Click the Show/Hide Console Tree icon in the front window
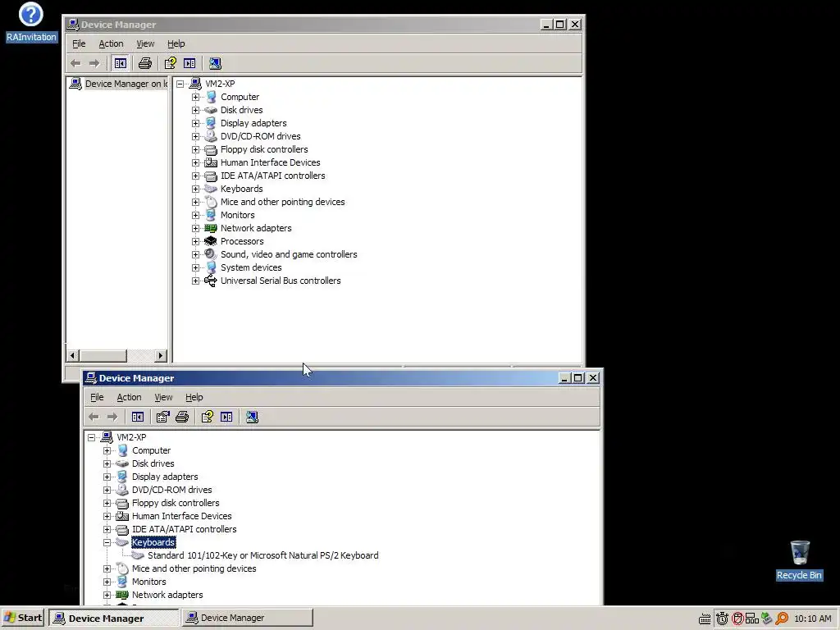Viewport: 840px width, 630px height. [x=138, y=417]
